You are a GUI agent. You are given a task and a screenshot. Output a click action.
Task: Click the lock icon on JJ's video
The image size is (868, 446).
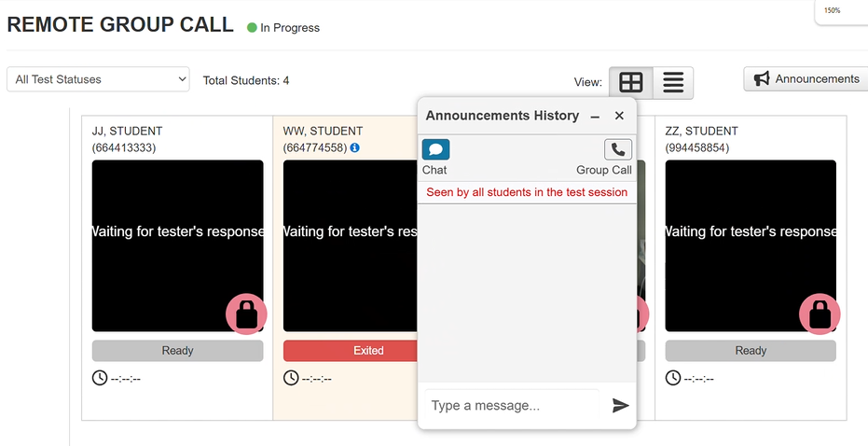tap(246, 314)
